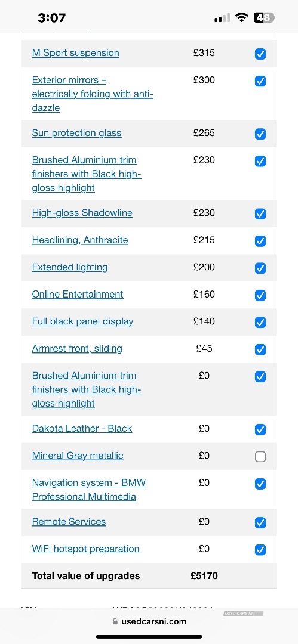298x644 pixels.
Task: Uncheck the M Sport suspension checkbox
Action: point(260,54)
